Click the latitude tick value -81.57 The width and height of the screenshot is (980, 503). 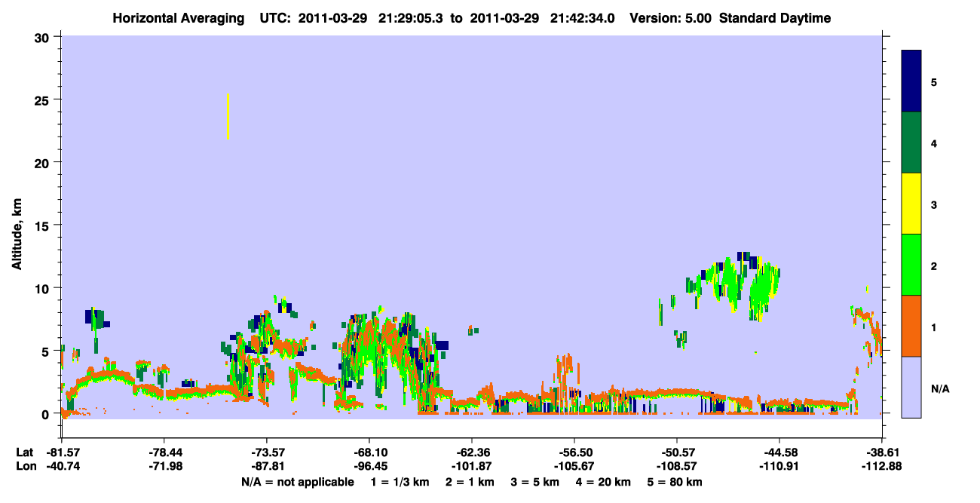pyautogui.click(x=62, y=452)
